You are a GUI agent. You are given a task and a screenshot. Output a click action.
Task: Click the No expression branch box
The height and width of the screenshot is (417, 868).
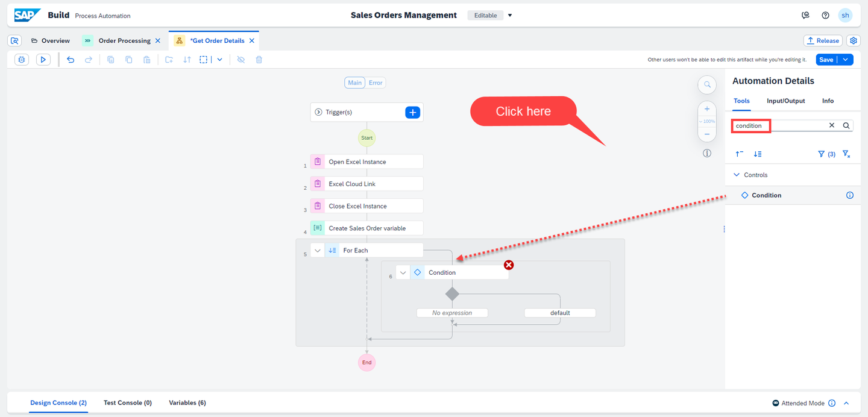pos(452,313)
